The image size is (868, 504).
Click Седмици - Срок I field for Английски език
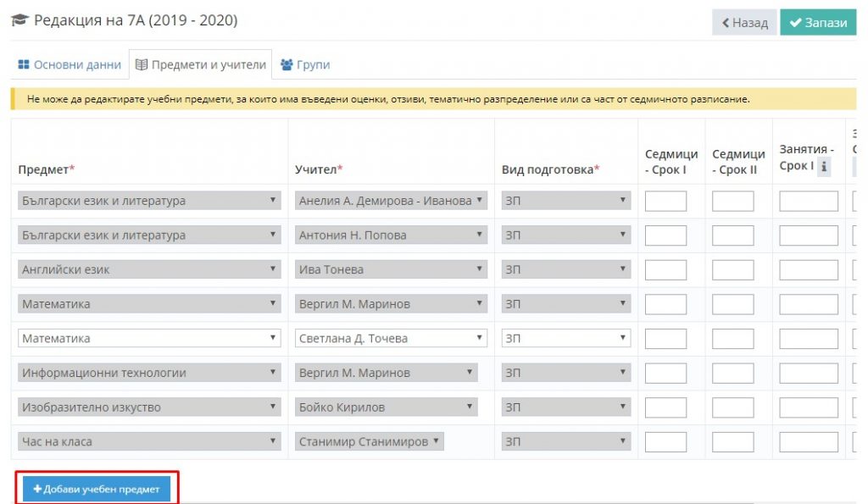665,269
